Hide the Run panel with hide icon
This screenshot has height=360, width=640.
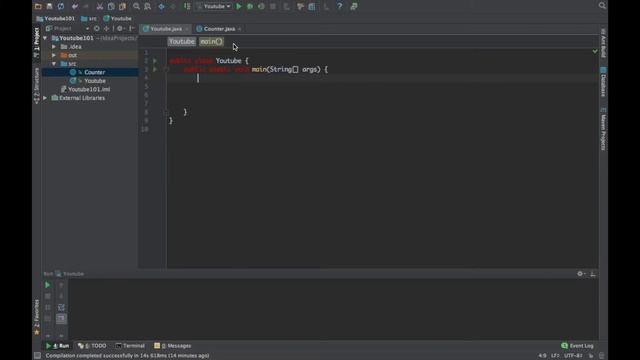click(x=593, y=274)
